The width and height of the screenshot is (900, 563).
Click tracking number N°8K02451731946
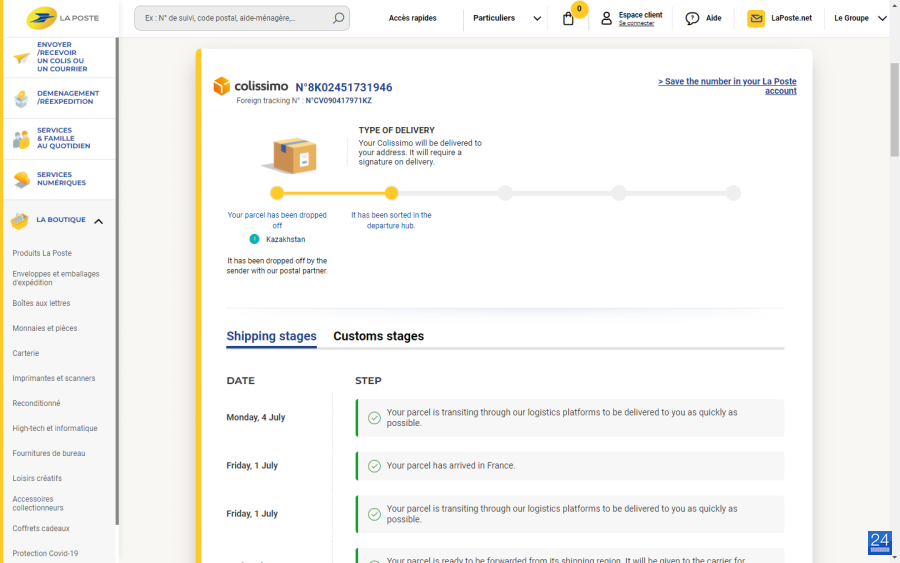click(x=344, y=87)
